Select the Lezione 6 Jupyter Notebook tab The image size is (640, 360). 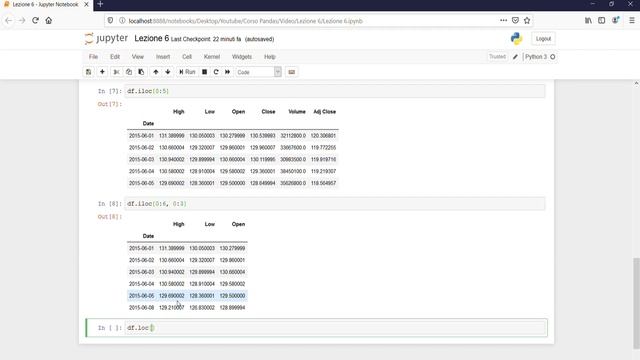46,5
